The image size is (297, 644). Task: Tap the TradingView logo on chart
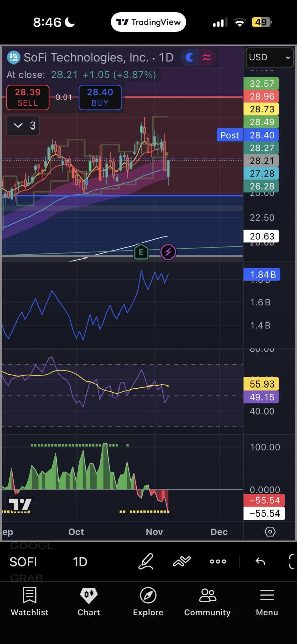click(20, 504)
